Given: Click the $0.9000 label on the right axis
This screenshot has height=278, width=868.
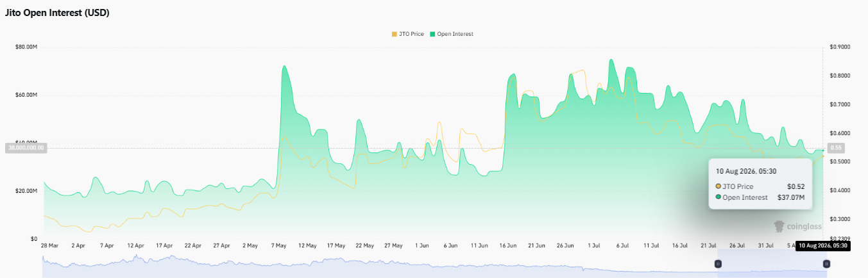Looking at the screenshot, I should [839, 47].
